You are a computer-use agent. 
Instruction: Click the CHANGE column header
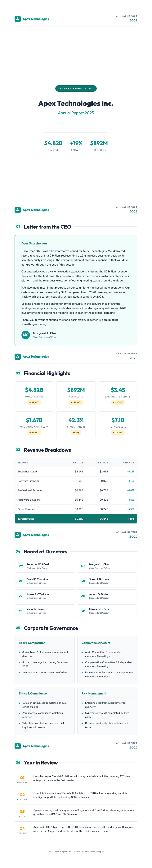click(129, 462)
